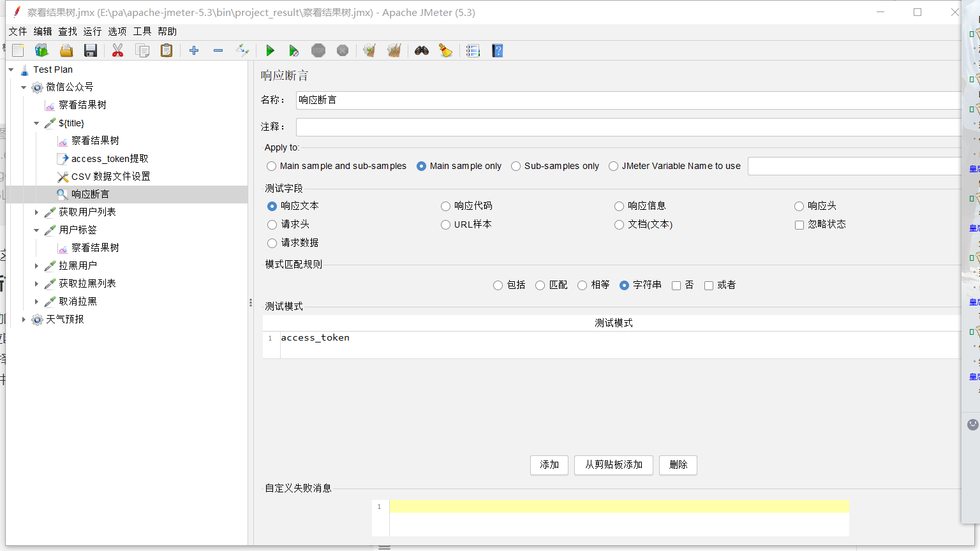980x551 pixels.
Task: Collapse the 微信公众号 thread group node
Action: 24,87
